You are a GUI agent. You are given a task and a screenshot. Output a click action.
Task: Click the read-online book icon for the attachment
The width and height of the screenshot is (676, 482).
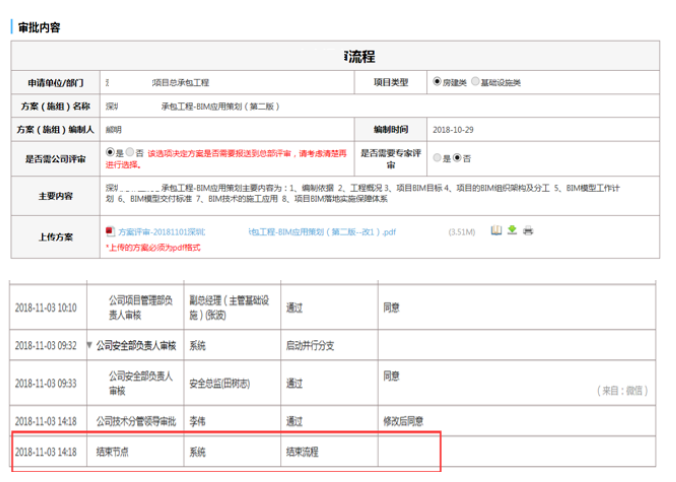click(x=495, y=231)
